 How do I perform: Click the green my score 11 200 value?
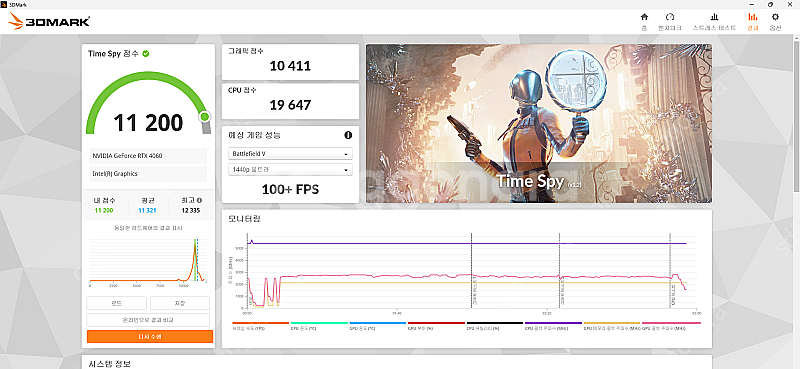tap(104, 210)
